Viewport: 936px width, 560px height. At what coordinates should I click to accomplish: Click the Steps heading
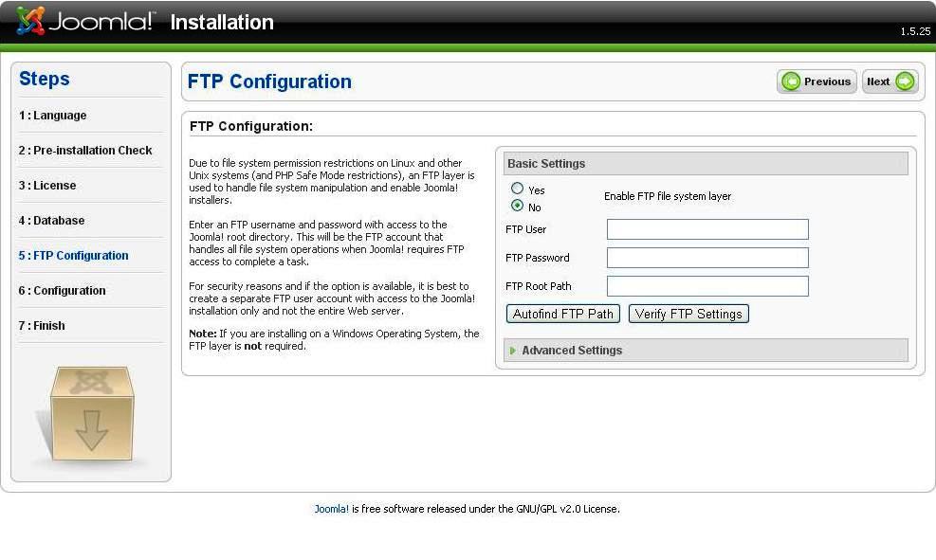(45, 79)
